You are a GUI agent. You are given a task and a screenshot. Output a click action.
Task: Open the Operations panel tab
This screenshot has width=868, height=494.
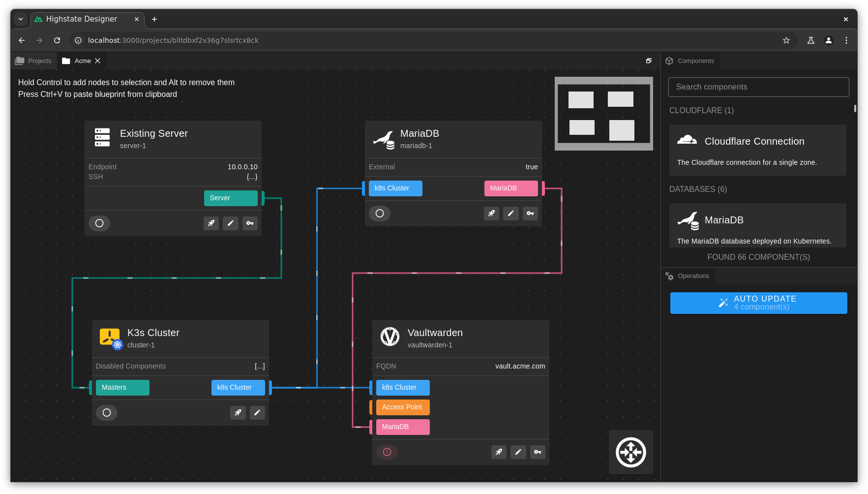(x=688, y=276)
